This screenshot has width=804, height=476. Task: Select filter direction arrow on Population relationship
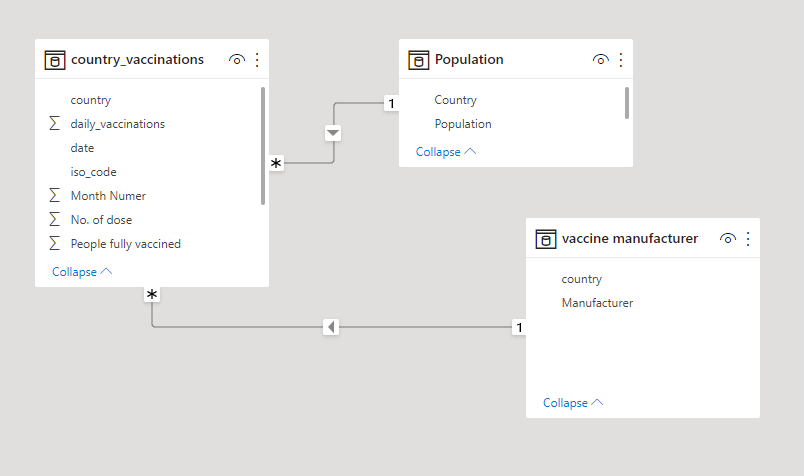[x=333, y=133]
